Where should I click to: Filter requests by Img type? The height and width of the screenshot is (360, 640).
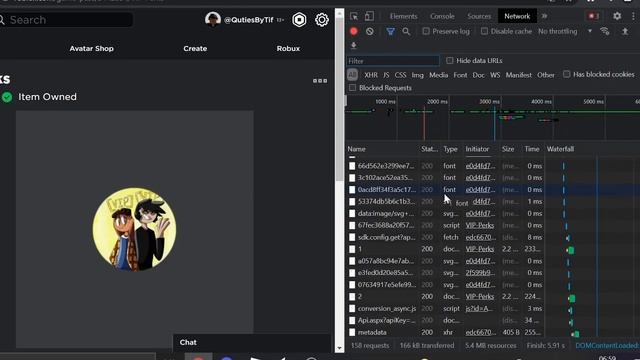coord(418,75)
